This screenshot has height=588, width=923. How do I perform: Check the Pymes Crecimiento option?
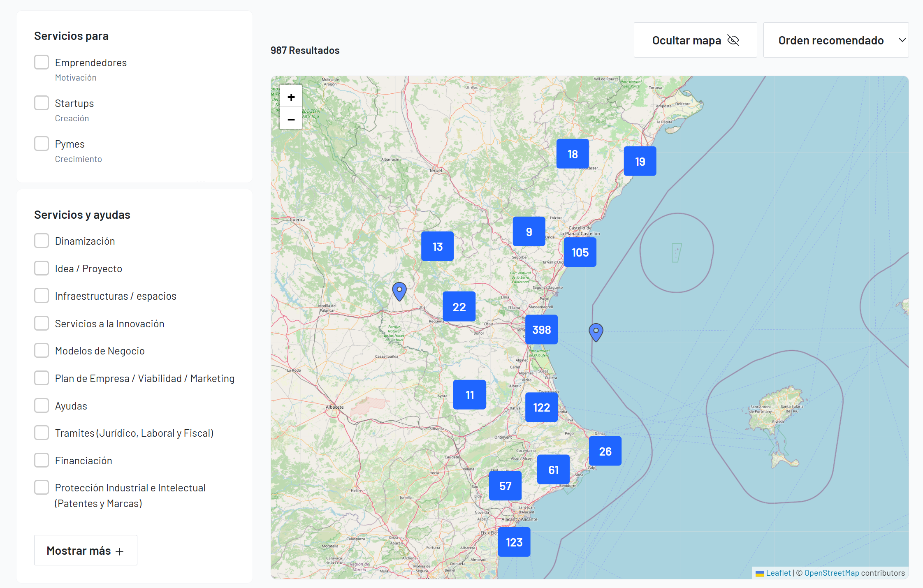pos(42,144)
